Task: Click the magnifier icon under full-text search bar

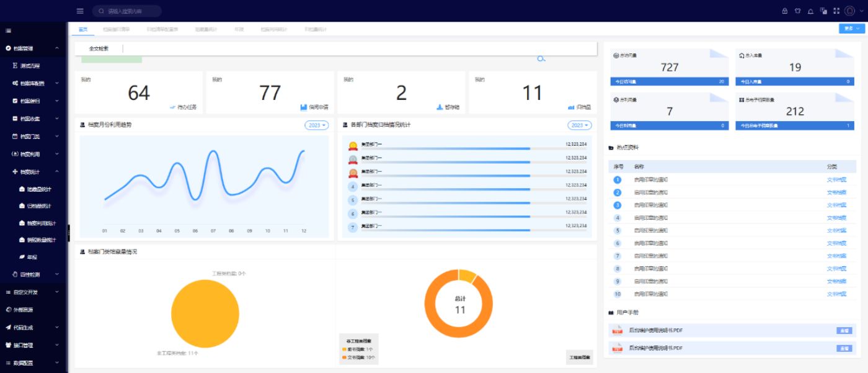Action: pyautogui.click(x=541, y=59)
